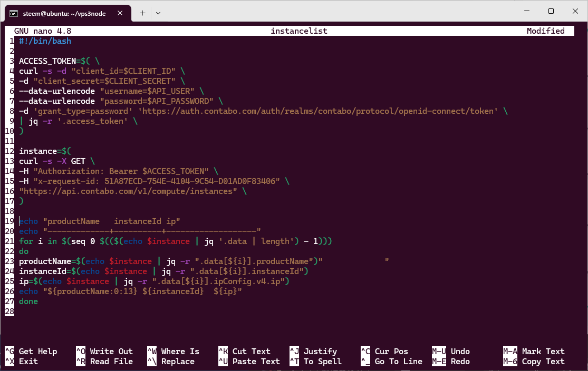Click the 'productName instanceId ip' echo string
This screenshot has width=588, height=371.
(111, 221)
